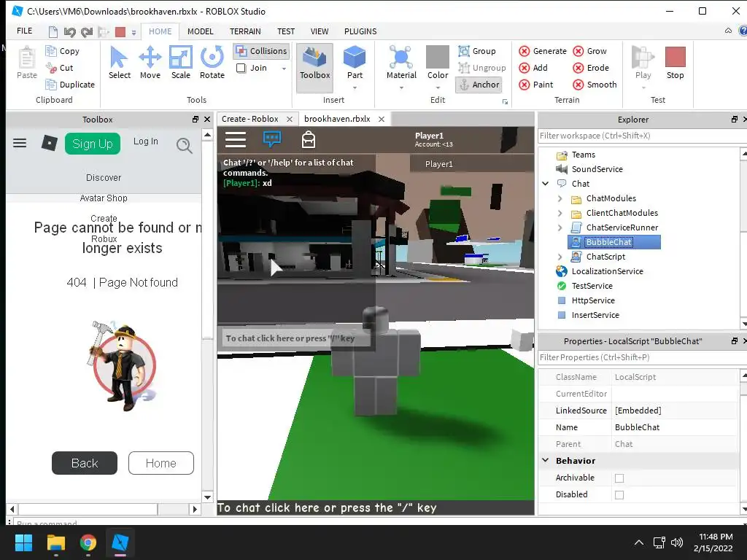Open the VIEW ribbon tab
This screenshot has width=747, height=560.
tap(320, 31)
